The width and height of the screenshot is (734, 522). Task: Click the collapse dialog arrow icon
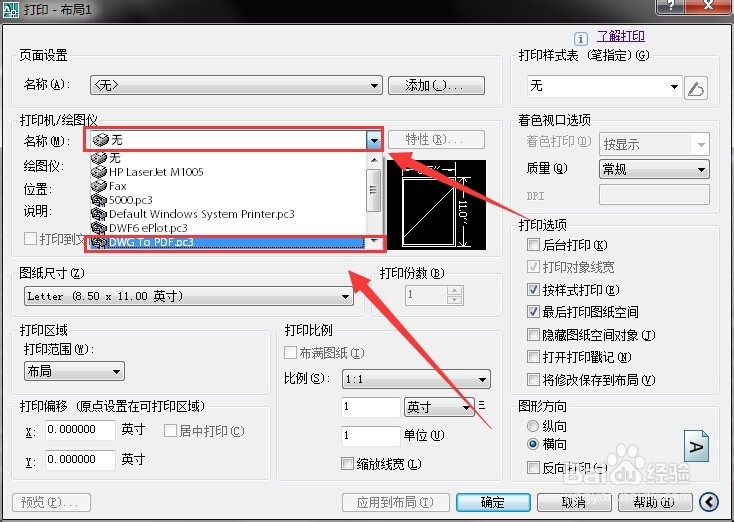(x=709, y=502)
